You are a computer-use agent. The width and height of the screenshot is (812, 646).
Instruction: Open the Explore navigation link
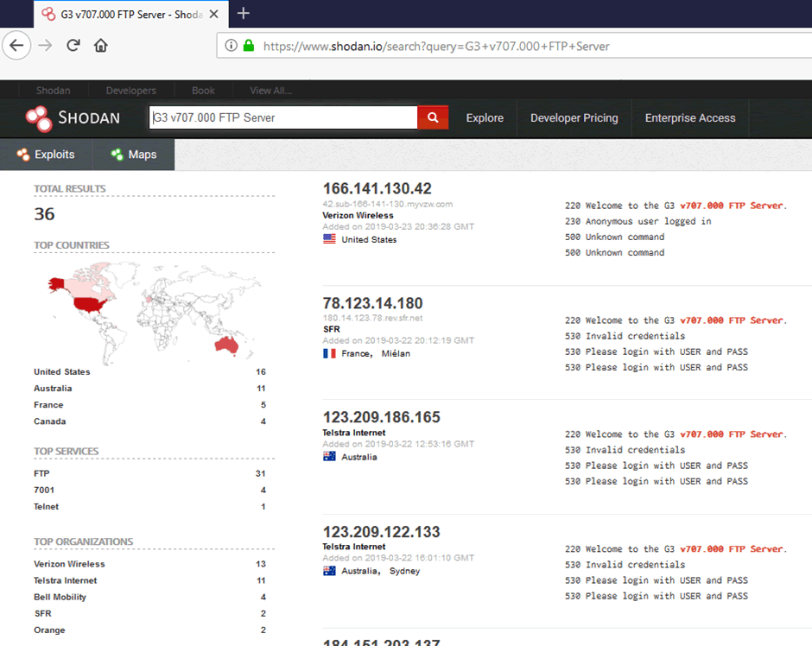[x=485, y=118]
